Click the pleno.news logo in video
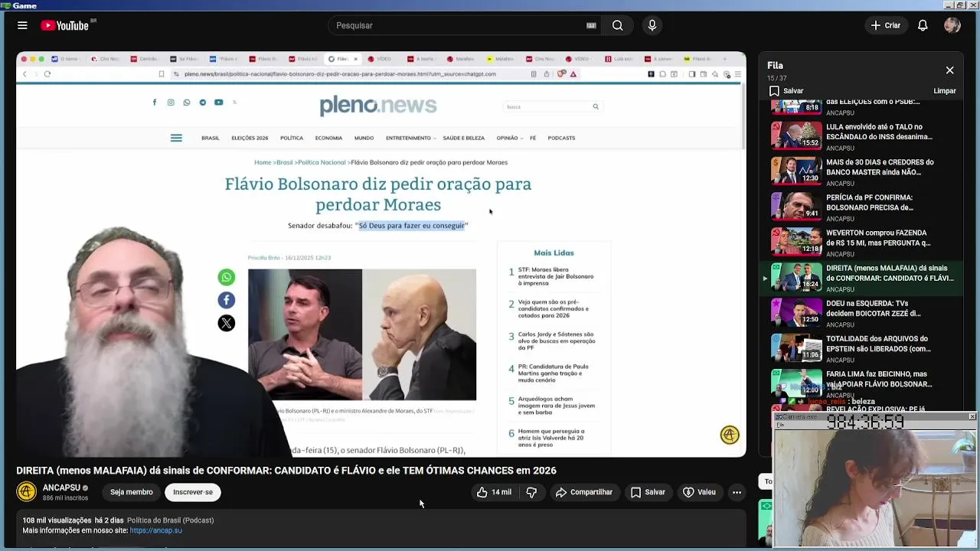980x551 pixels. click(378, 106)
